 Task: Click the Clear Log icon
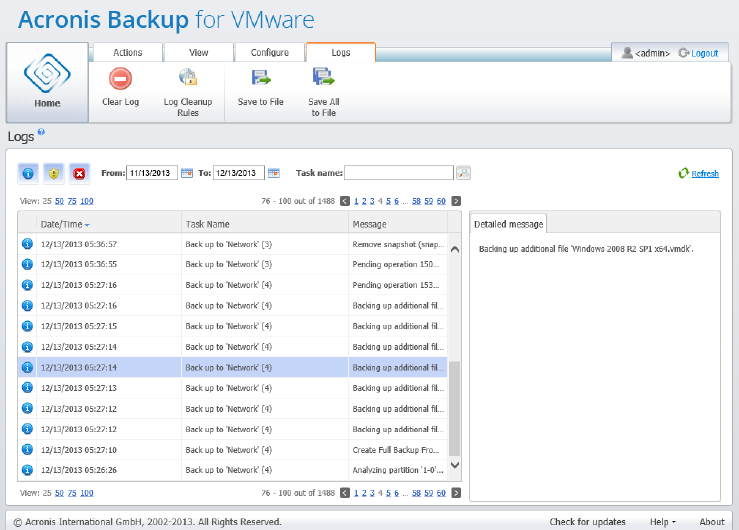[x=120, y=78]
